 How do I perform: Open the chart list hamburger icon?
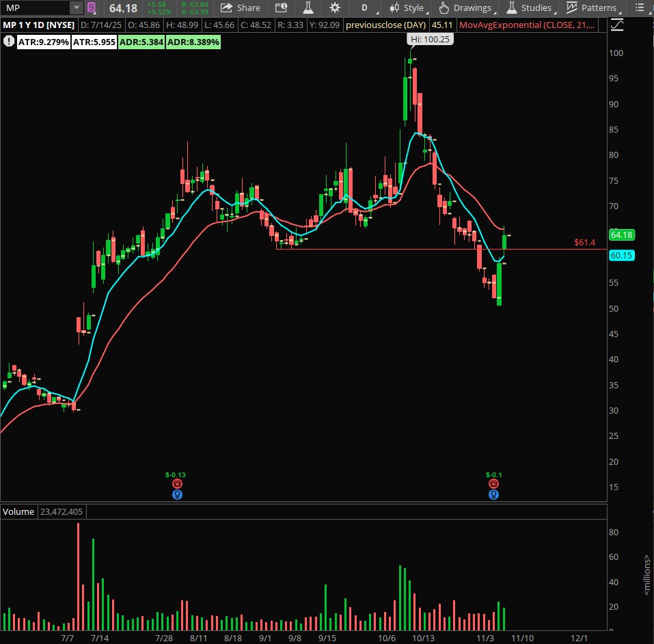pyautogui.click(x=640, y=8)
